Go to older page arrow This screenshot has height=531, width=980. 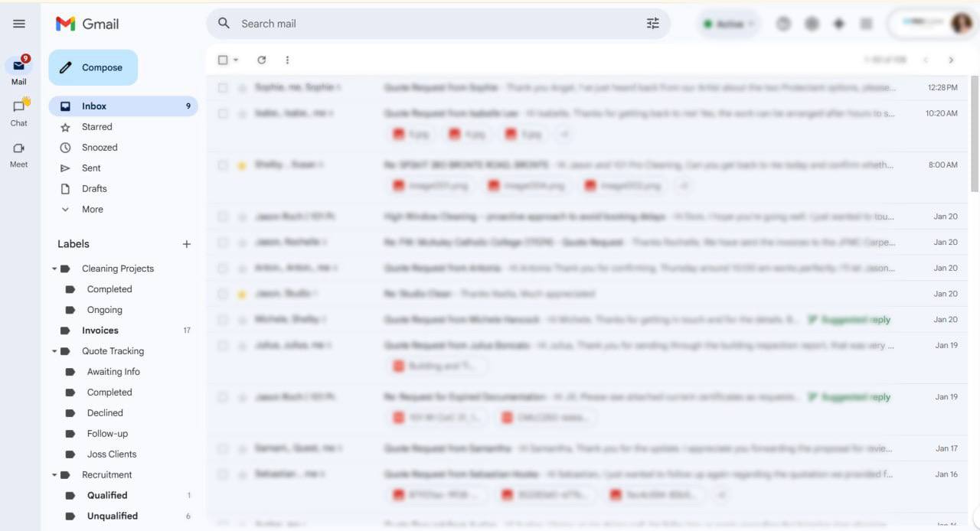[x=951, y=60]
